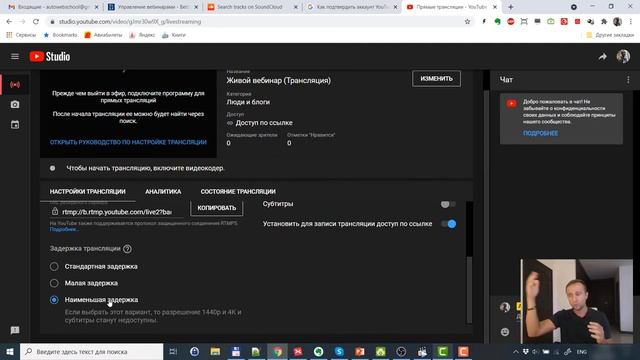This screenshot has height=360, width=640.
Task: Open Другие закладки bookmarks folder
Action: 610,35
